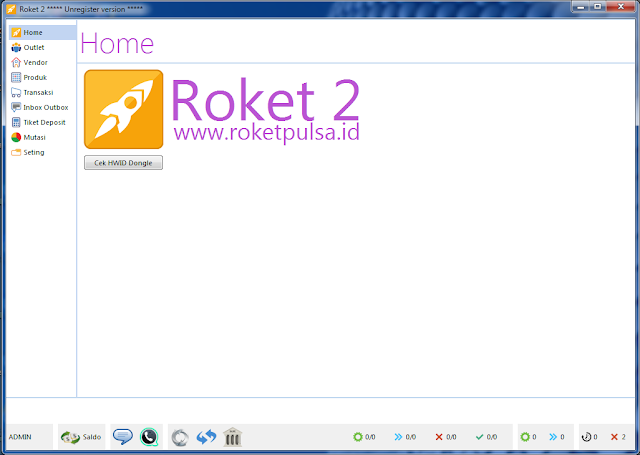Click the first blue double-arrow status 0/0
The image size is (640, 455).
click(x=405, y=437)
